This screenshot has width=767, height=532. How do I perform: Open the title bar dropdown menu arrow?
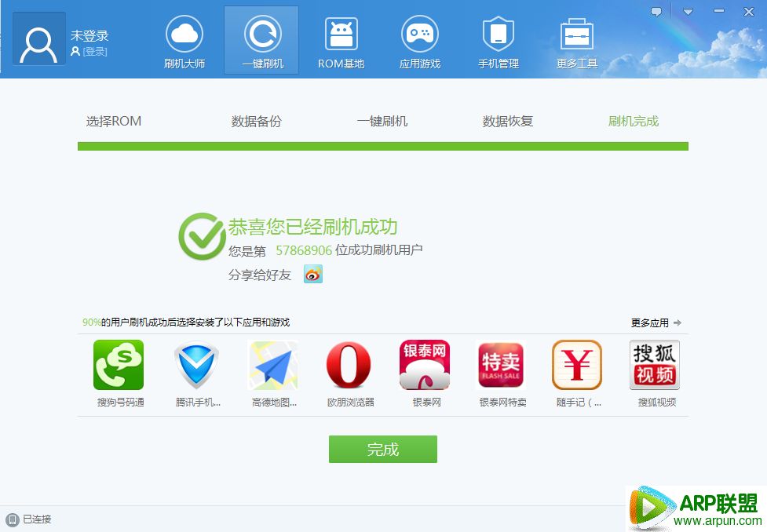[x=688, y=12]
